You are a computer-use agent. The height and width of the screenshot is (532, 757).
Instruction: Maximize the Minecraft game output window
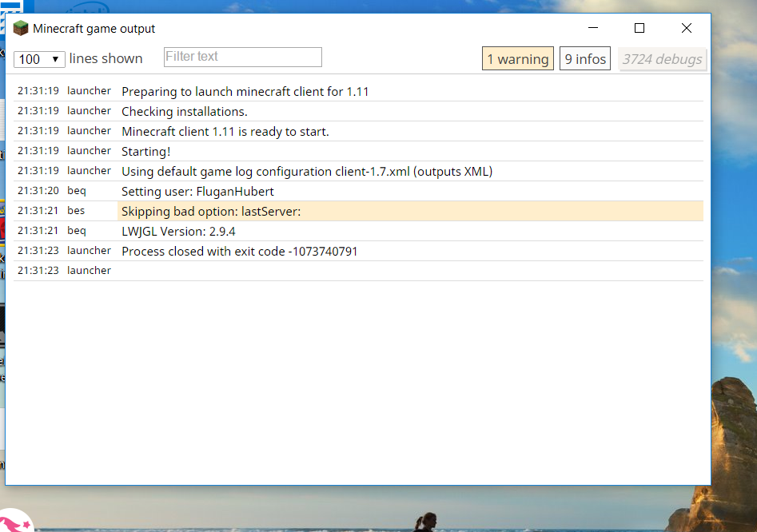click(639, 28)
